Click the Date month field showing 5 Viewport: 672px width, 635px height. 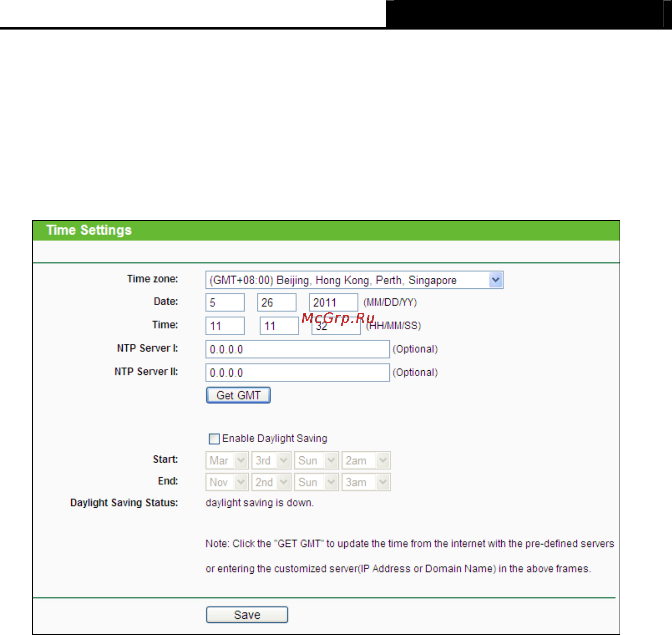coord(225,303)
